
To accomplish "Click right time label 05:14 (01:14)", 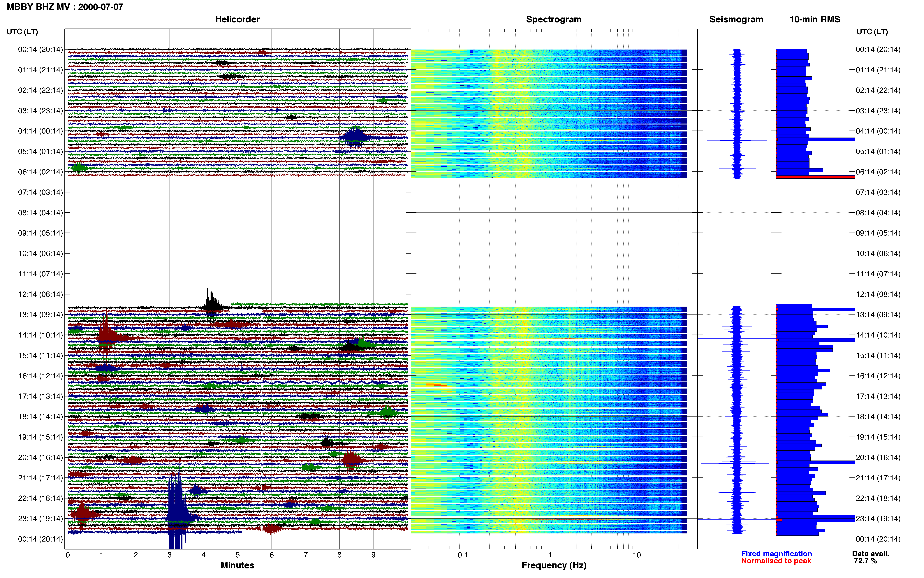I will click(x=878, y=151).
